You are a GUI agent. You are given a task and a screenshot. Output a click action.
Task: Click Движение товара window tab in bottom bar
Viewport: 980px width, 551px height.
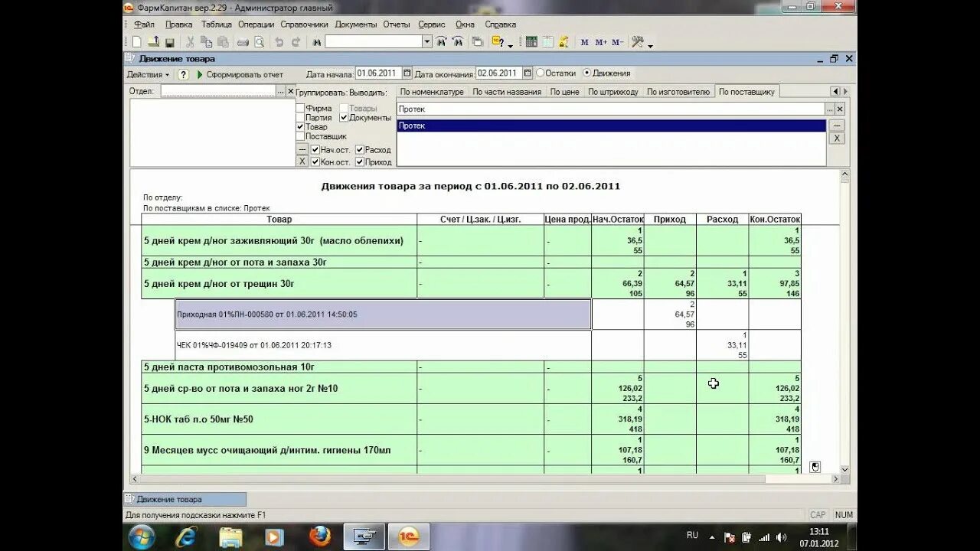coord(185,499)
